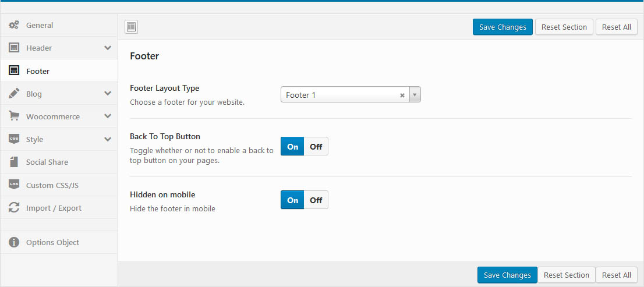Expand the Style section chevron
644x287 pixels.
108,139
